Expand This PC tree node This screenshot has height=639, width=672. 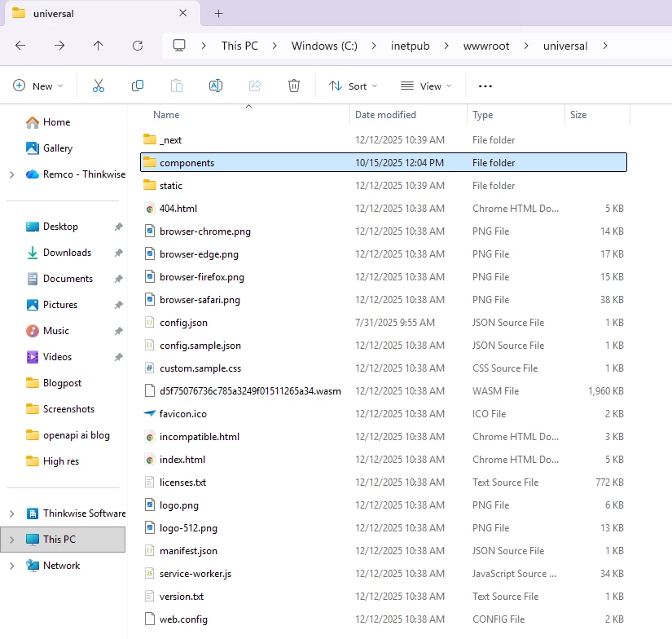pyautogui.click(x=12, y=540)
